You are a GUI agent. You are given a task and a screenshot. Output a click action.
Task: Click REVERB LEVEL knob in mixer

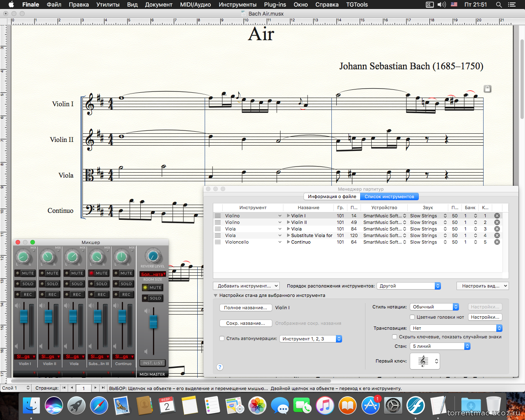(x=153, y=256)
